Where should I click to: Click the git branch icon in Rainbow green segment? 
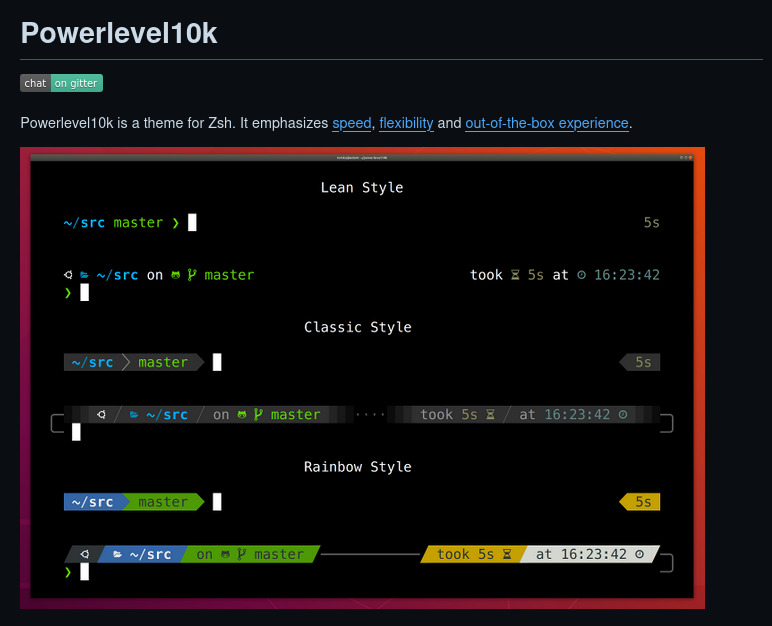[x=241, y=554]
